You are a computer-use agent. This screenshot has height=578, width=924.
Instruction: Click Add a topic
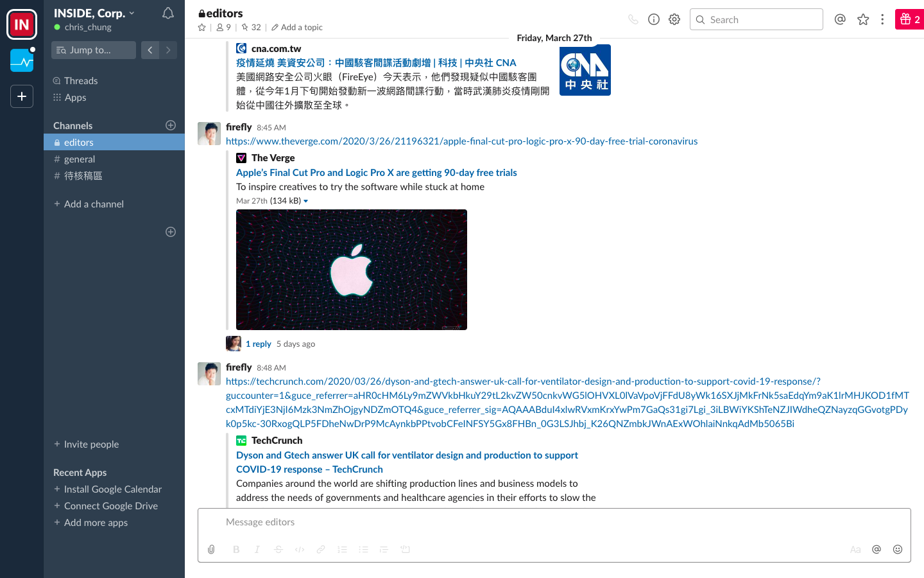click(x=296, y=28)
